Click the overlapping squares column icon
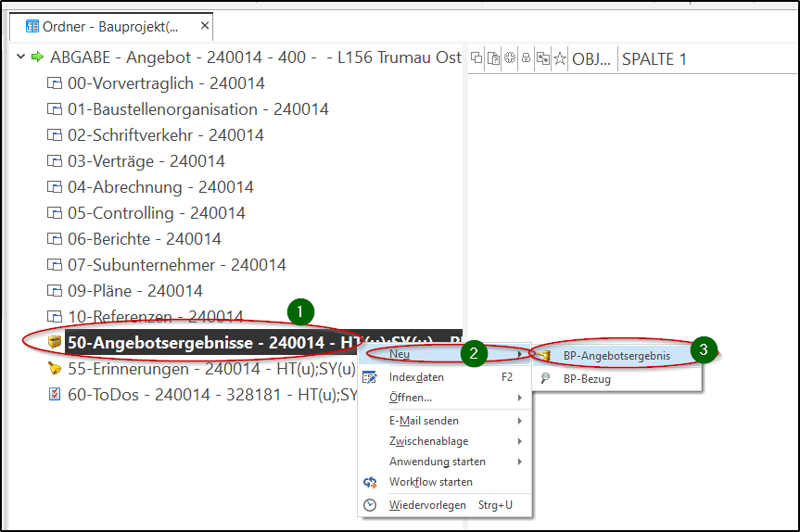The width and height of the screenshot is (800, 532). (476, 58)
